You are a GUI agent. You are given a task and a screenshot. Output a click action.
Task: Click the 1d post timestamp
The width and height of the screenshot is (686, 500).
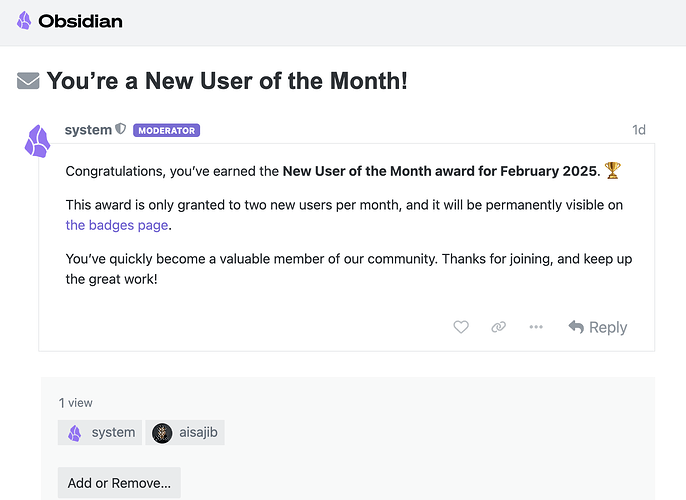tap(639, 130)
